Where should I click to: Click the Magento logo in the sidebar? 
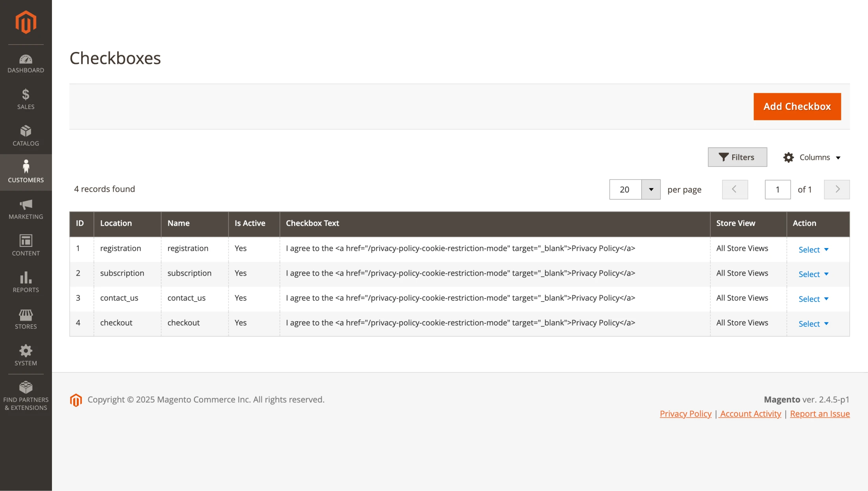pos(25,22)
